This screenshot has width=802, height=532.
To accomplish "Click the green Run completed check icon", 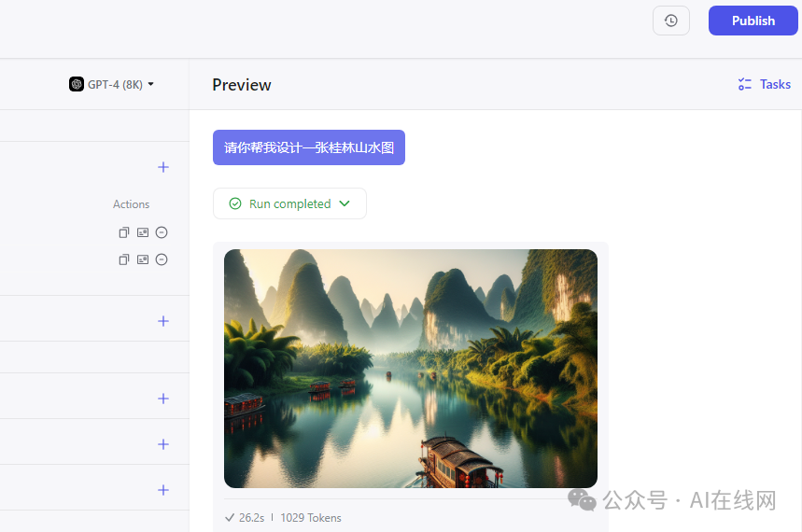I will pos(235,203).
